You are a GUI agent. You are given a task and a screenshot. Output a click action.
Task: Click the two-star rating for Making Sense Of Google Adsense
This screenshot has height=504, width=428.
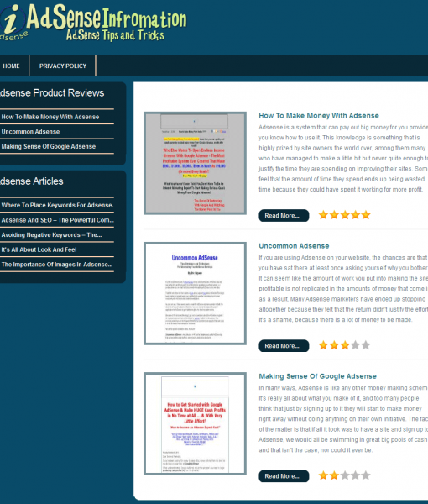click(x=345, y=475)
